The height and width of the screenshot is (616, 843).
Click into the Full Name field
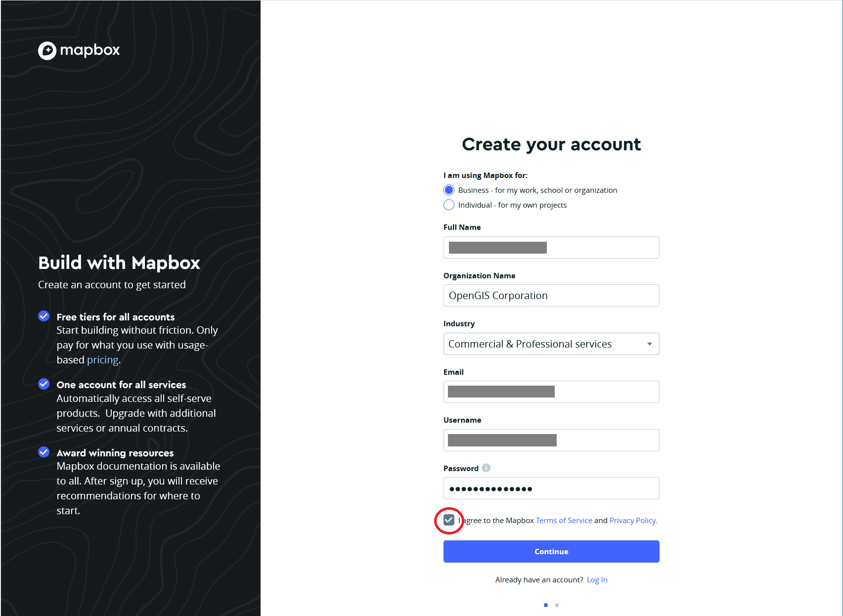[551, 248]
